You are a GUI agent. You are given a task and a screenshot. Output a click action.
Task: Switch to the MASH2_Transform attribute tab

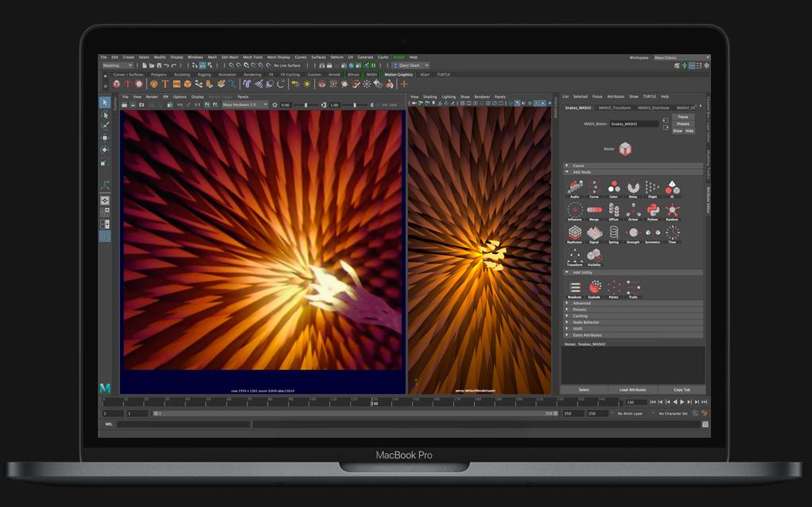(x=615, y=107)
